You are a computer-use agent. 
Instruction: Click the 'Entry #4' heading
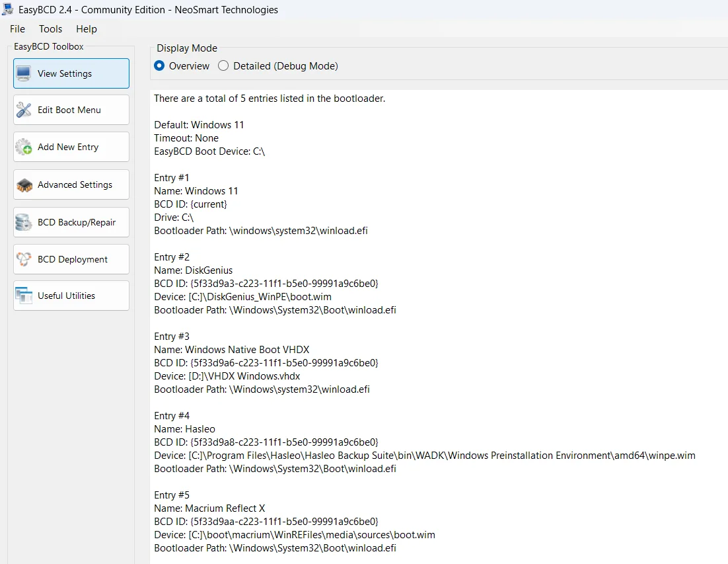click(172, 416)
